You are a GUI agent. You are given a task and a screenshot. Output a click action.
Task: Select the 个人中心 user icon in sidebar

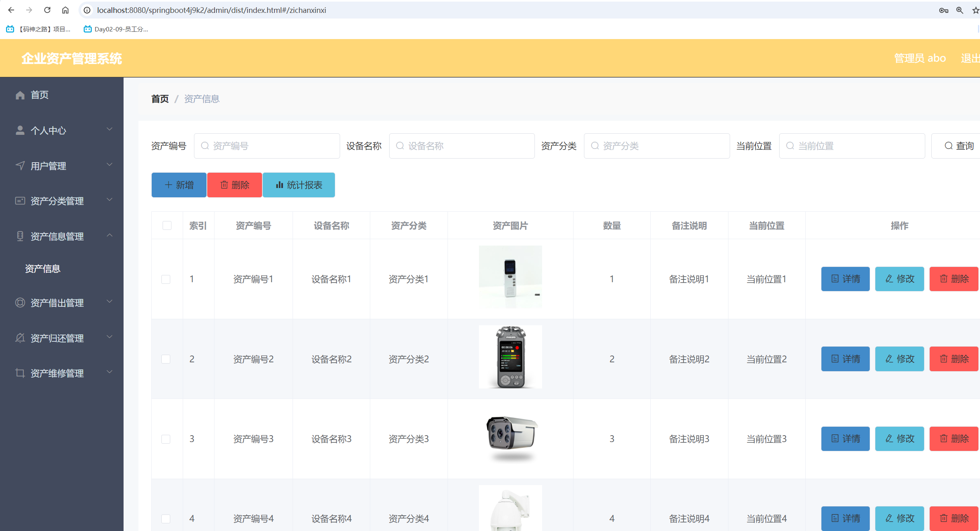(20, 130)
